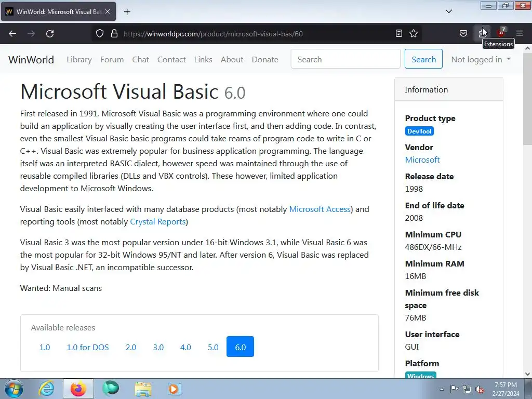
Task: Click the Windows platform badge
Action: 420,375
